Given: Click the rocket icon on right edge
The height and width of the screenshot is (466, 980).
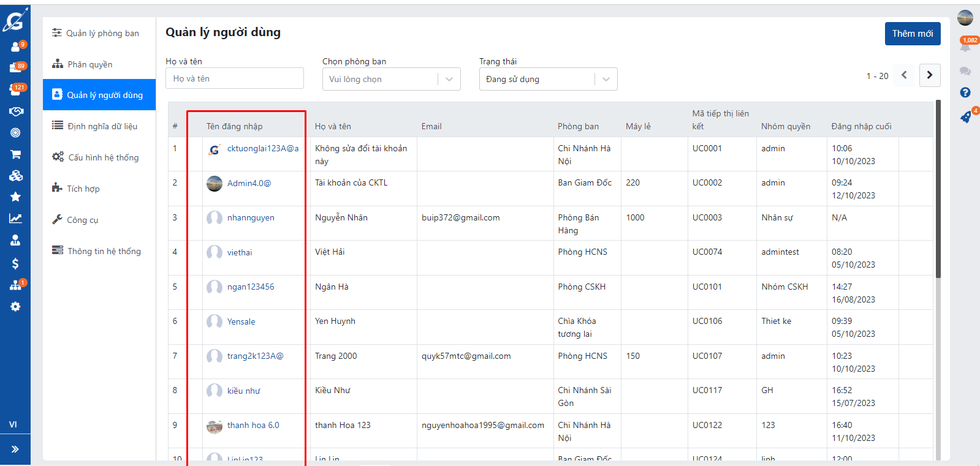Looking at the screenshot, I should (966, 117).
